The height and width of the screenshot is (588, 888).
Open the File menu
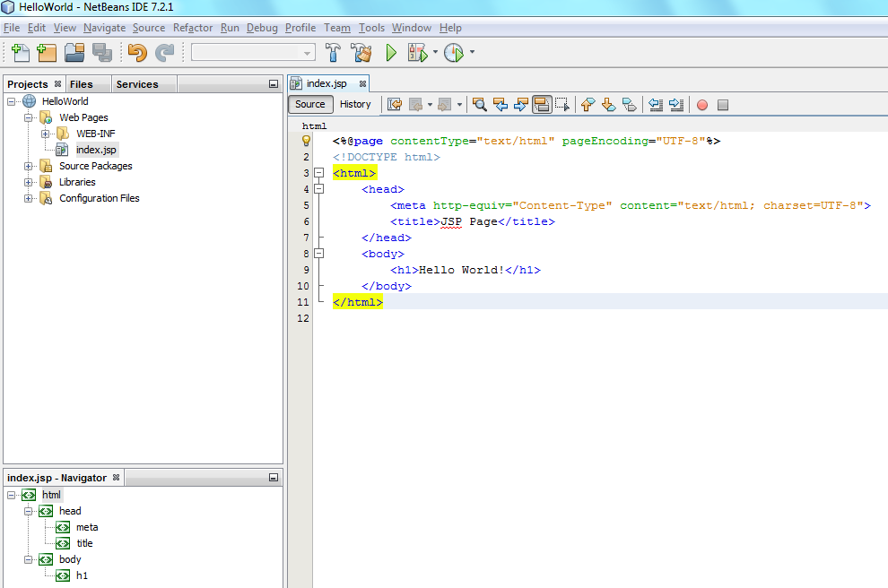pos(12,28)
